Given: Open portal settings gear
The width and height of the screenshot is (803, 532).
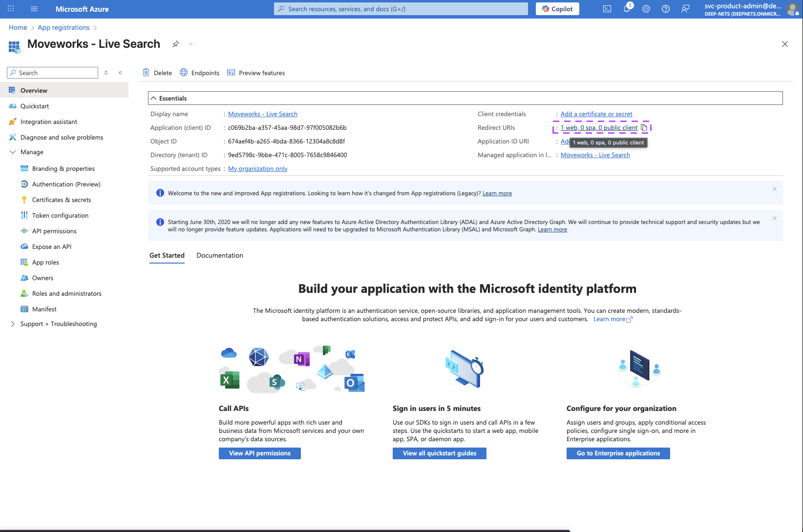Looking at the screenshot, I should point(646,9).
